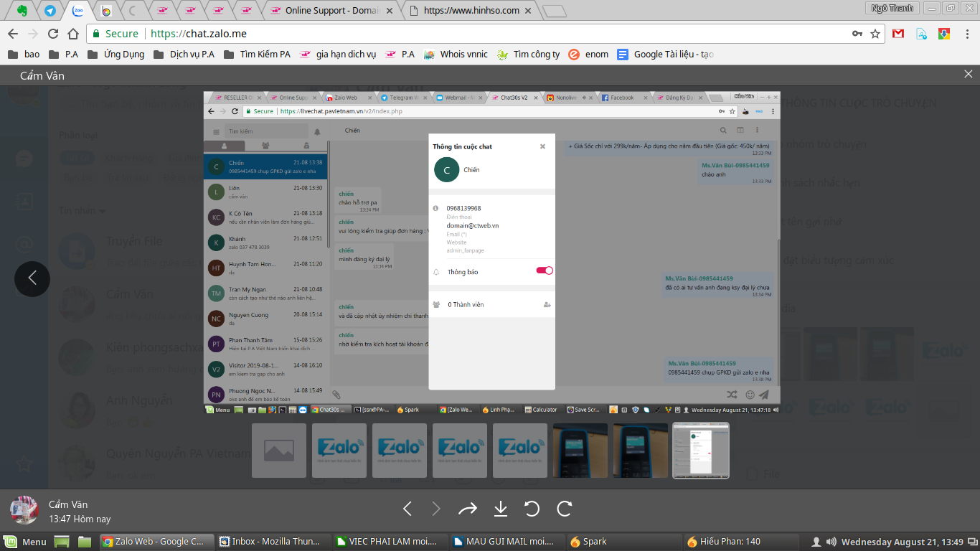980x551 pixels.
Task: Click the browser Back arrow
Action: 12,34
